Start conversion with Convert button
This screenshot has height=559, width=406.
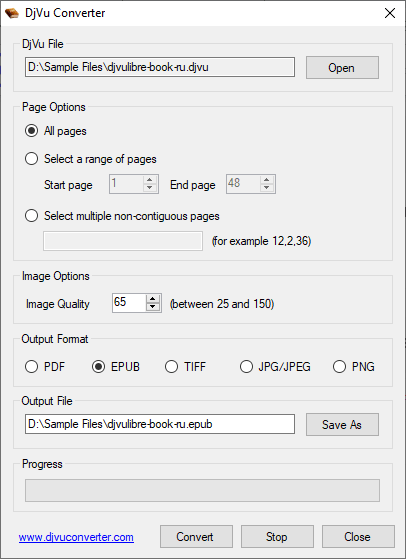[x=196, y=537]
